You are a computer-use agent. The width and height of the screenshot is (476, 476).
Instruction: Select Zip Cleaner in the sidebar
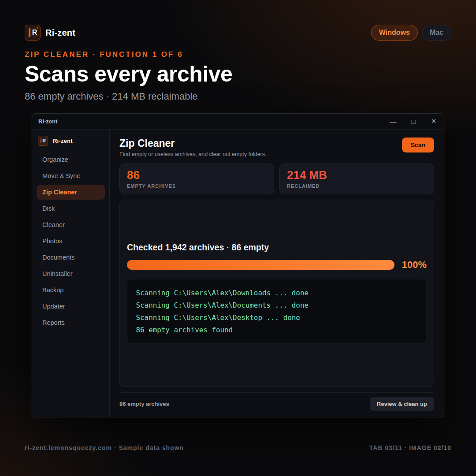tap(71, 192)
